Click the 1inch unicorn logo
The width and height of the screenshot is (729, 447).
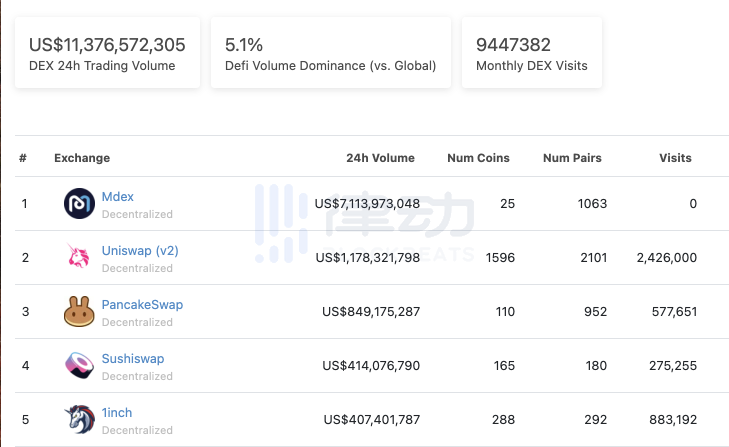(80, 419)
